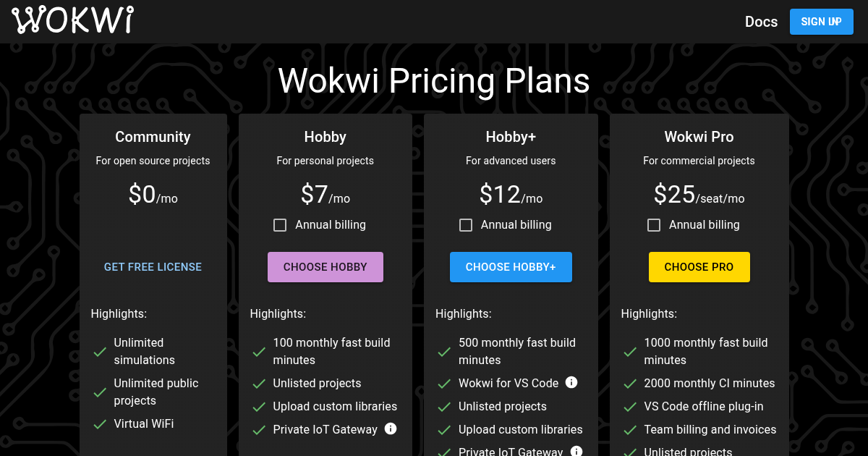The image size is (868, 456).
Task: Click info icon beside Hobby Private IoT Gateway
Action: (x=391, y=428)
